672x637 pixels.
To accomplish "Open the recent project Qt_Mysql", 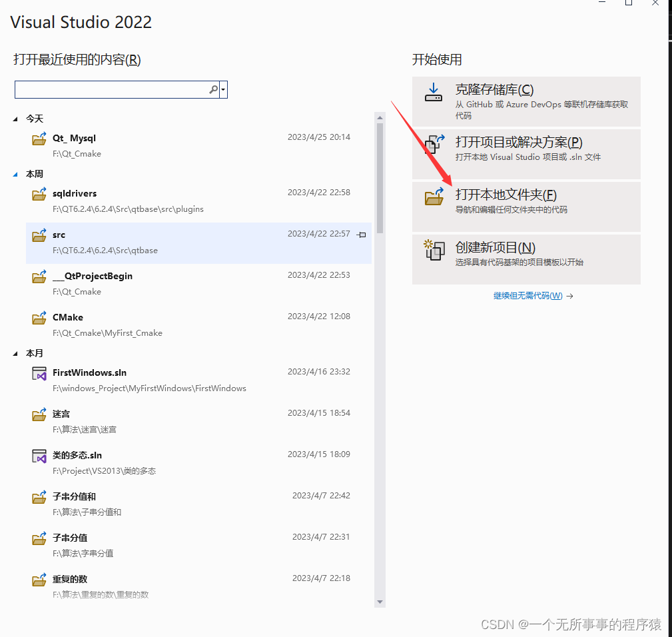I will point(74,138).
